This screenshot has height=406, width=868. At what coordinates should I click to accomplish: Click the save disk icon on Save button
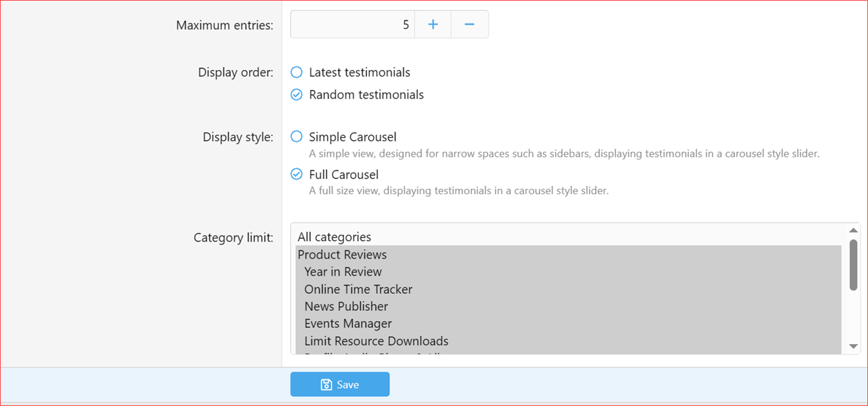[325, 384]
